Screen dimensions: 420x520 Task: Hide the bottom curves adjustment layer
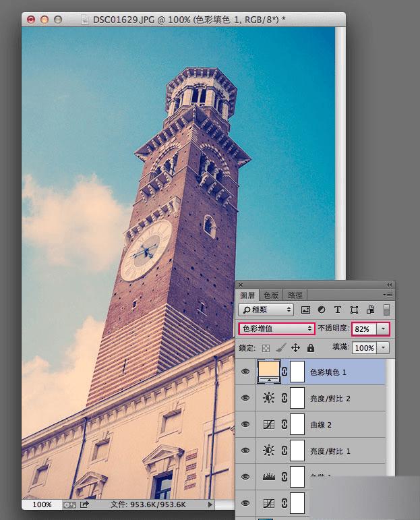pyautogui.click(x=245, y=503)
